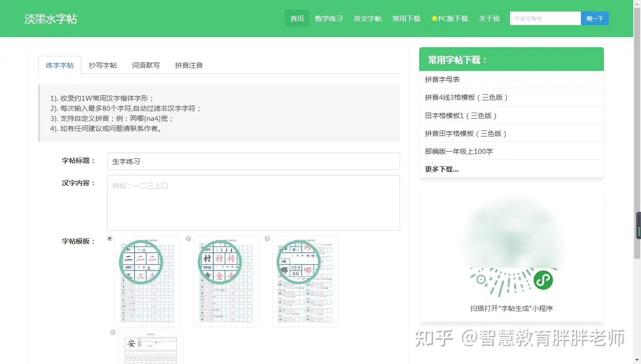
Task: Click the mini-program QR code image
Action: pos(511,245)
